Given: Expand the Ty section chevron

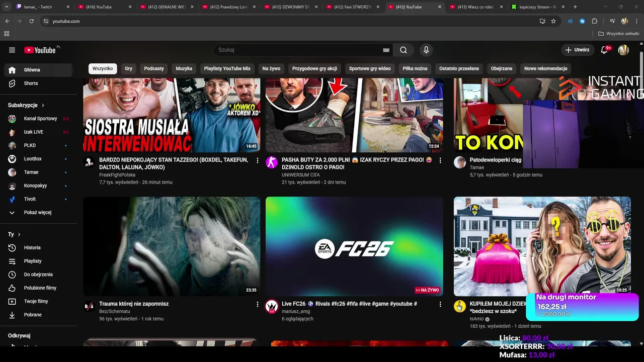Looking at the screenshot, I should [x=19, y=234].
